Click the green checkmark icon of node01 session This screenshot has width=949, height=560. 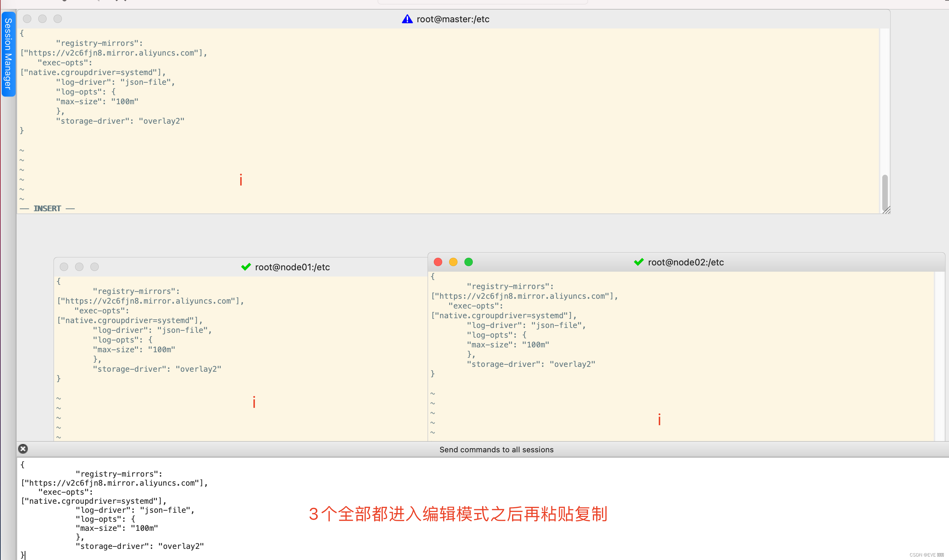[x=246, y=267]
